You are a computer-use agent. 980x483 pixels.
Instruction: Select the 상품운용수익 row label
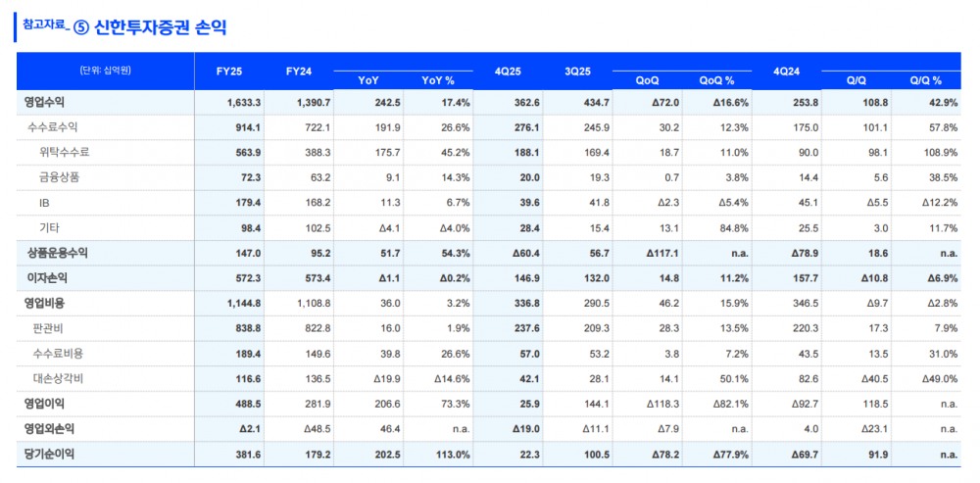tap(58, 252)
